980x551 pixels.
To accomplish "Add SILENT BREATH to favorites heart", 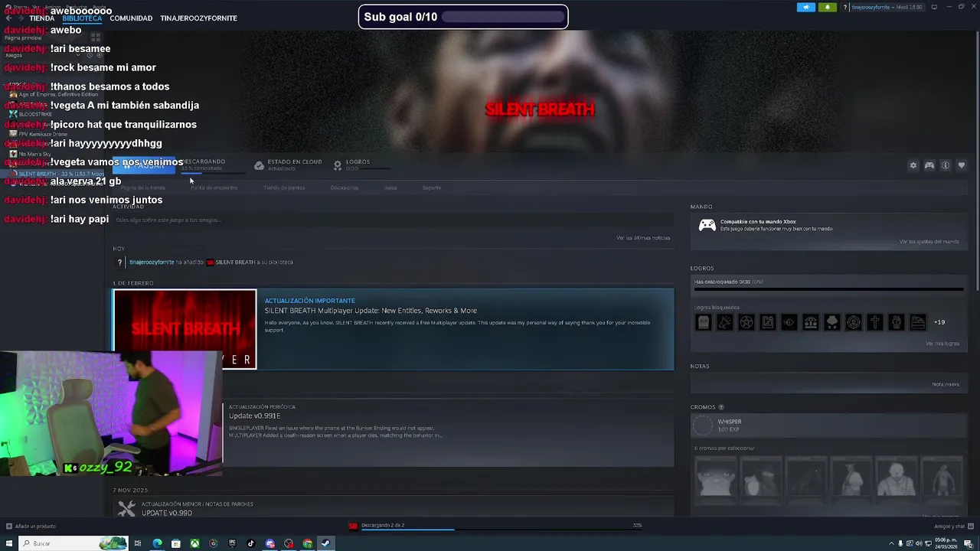I will (x=962, y=165).
